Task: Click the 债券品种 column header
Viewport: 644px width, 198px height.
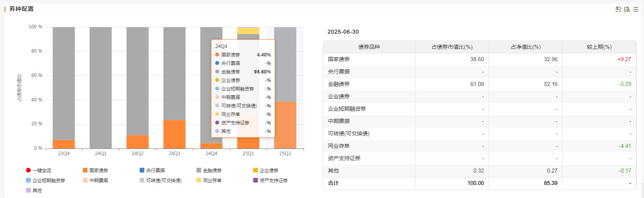Action: [x=369, y=47]
